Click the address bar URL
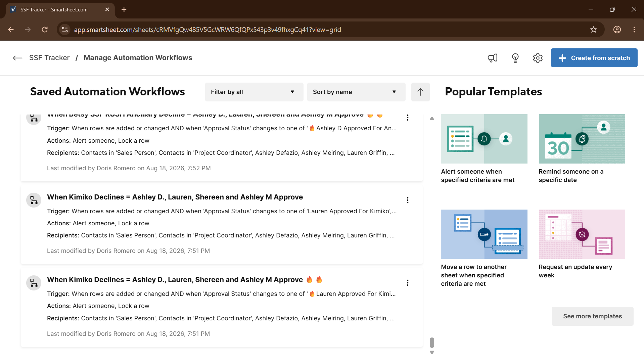Image resolution: width=644 pixels, height=362 pixels. [x=208, y=30]
